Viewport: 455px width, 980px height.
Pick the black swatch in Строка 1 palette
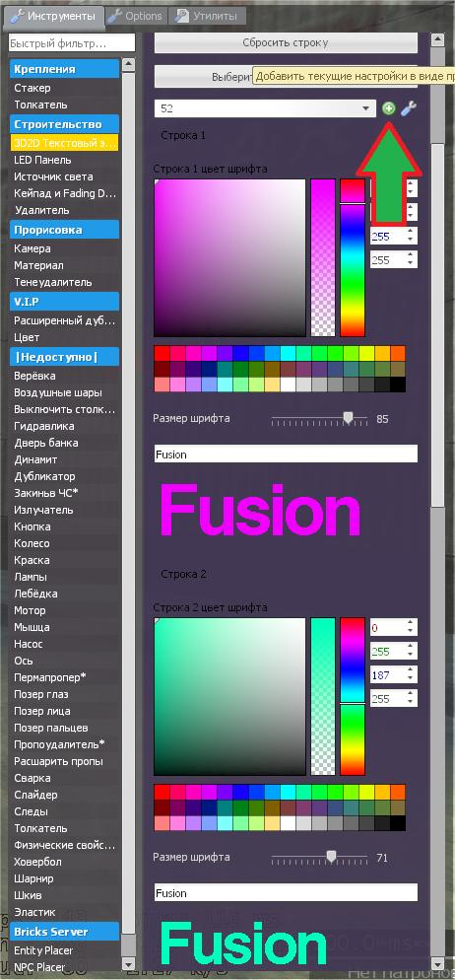398,385
